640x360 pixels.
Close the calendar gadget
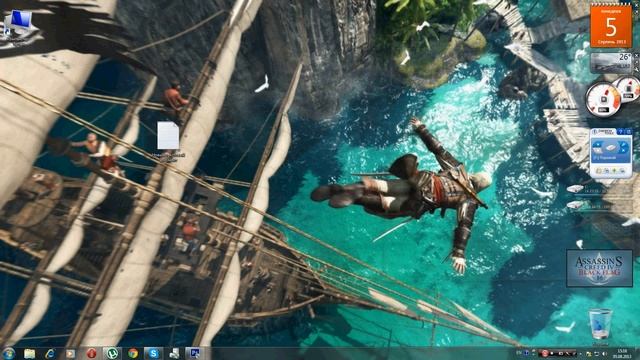click(x=636, y=6)
